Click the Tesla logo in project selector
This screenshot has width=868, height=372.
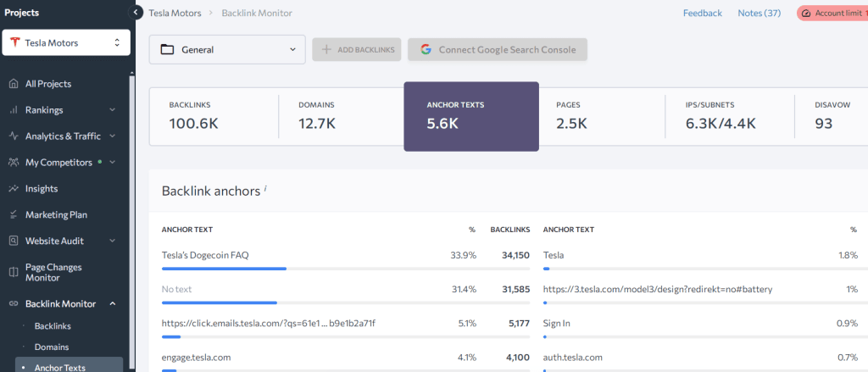click(x=15, y=42)
